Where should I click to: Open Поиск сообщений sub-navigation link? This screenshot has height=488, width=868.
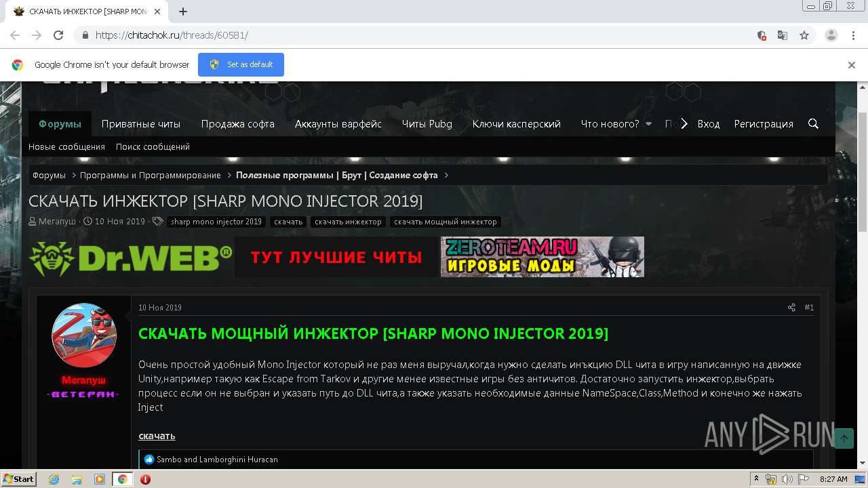153,146
